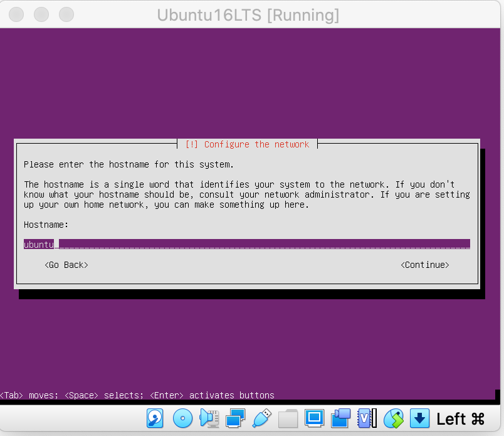Click the audio settings speaker icon
The height and width of the screenshot is (436, 504).
(x=209, y=418)
